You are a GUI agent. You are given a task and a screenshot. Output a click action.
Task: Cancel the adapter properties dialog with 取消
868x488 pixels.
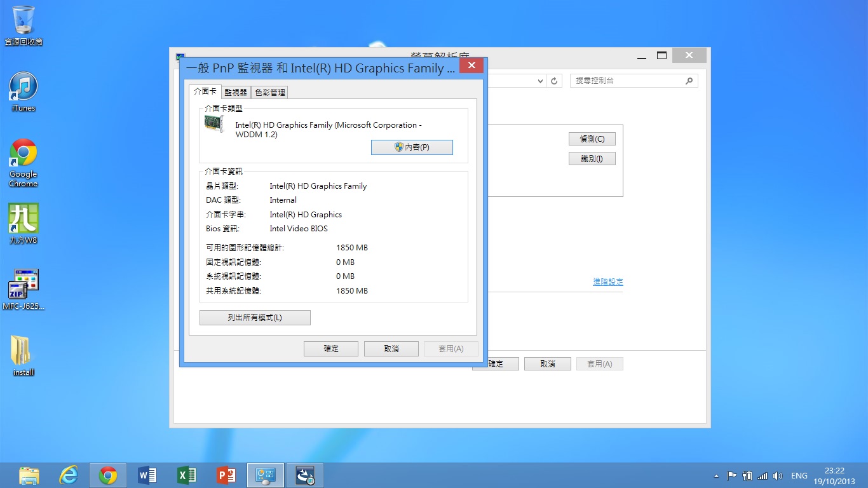tap(391, 349)
